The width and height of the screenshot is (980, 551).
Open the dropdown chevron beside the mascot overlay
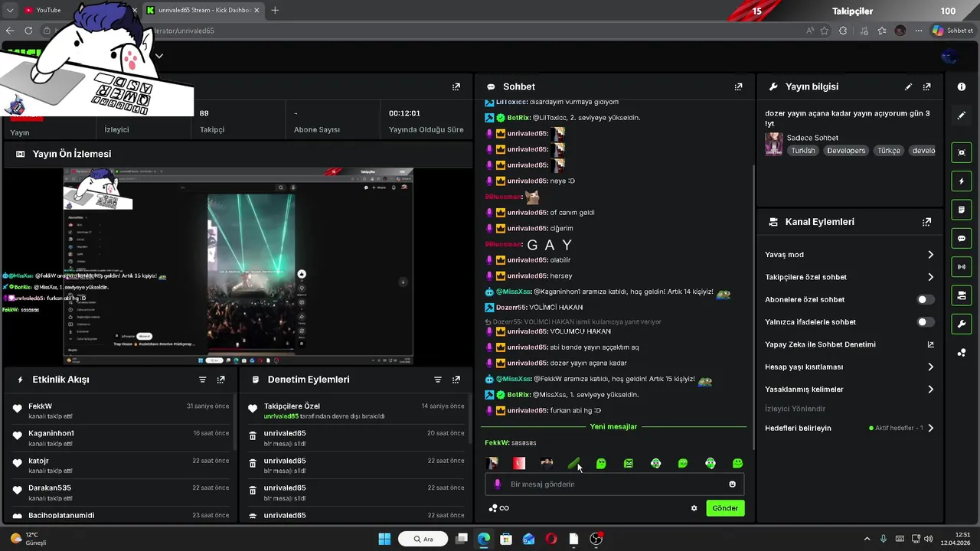[x=158, y=56]
